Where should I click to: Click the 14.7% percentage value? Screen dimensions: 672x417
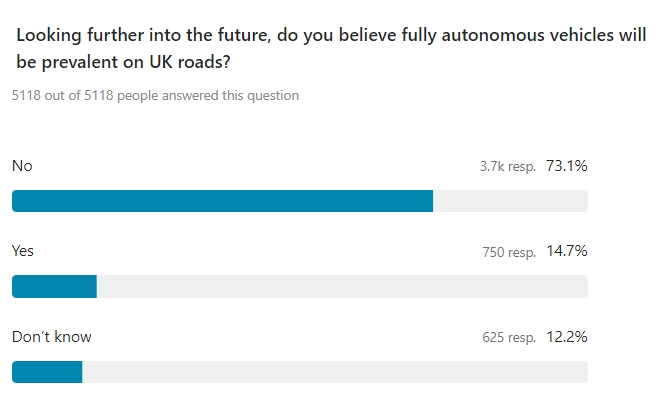click(x=567, y=251)
